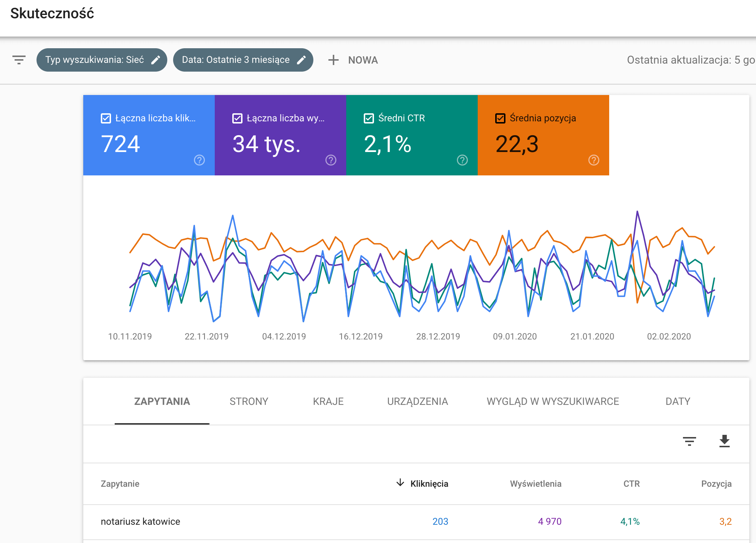Screen dimensions: 756x543
Task: Filter table rows with the table filter icon
Action: pos(690,441)
